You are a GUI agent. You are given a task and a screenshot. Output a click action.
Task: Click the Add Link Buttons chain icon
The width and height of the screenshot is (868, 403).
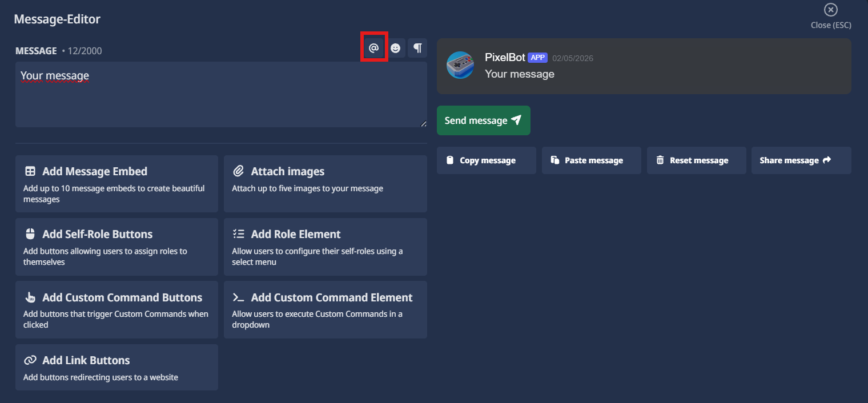30,360
